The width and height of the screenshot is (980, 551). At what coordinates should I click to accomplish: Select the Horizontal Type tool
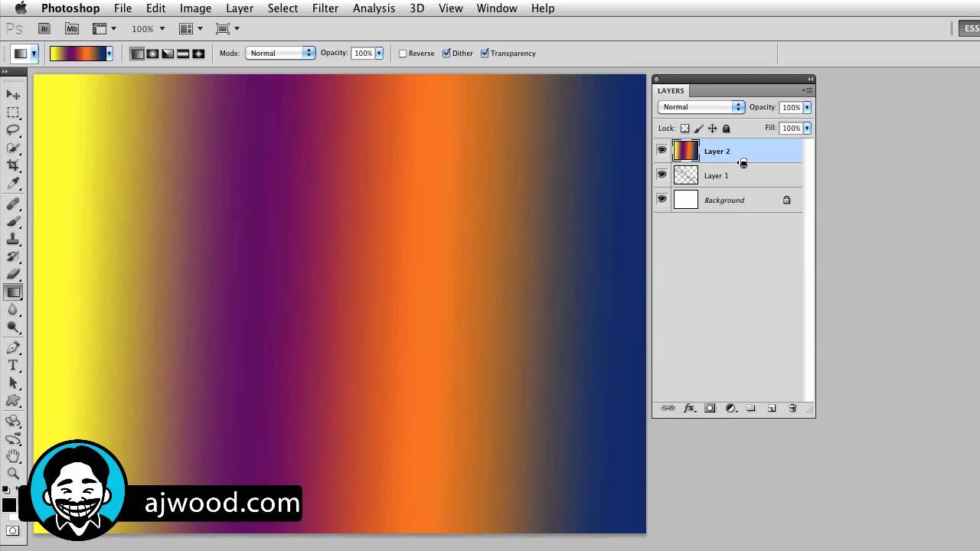click(x=13, y=366)
